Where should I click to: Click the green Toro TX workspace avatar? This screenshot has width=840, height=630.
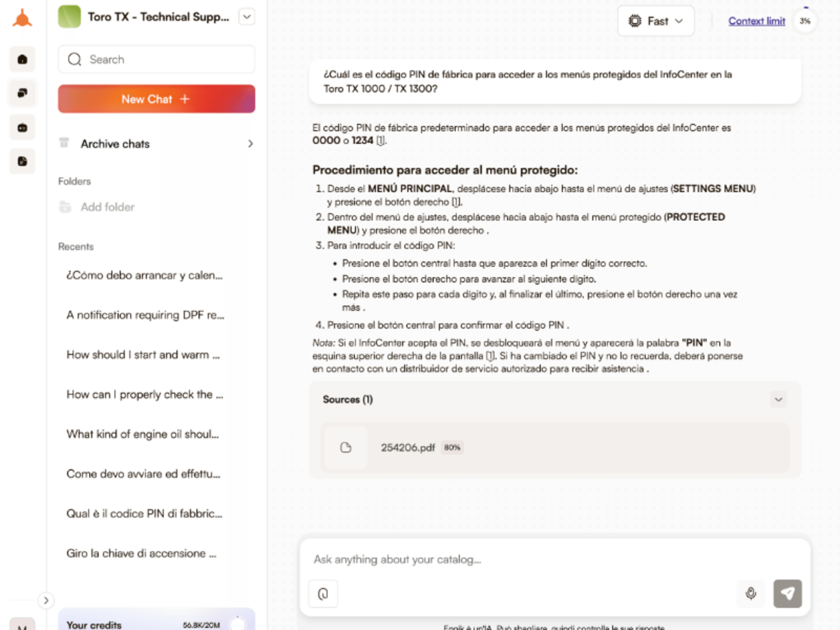coord(69,17)
